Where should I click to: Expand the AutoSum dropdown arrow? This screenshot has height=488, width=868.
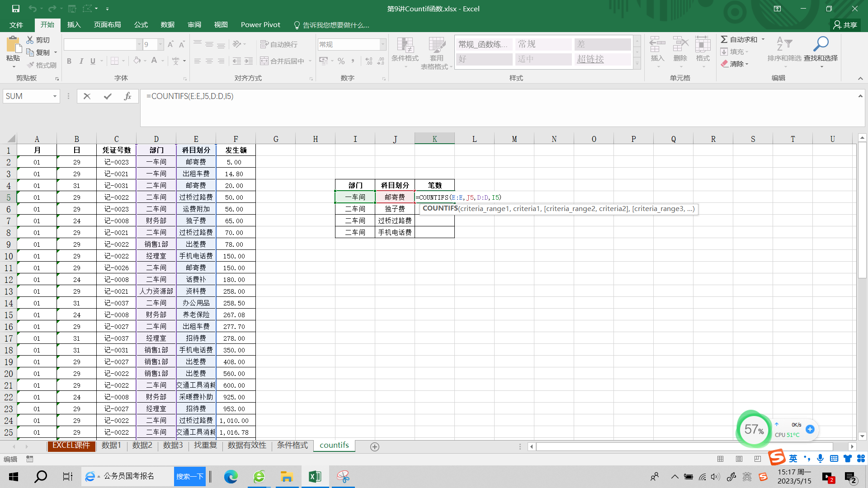[763, 39]
